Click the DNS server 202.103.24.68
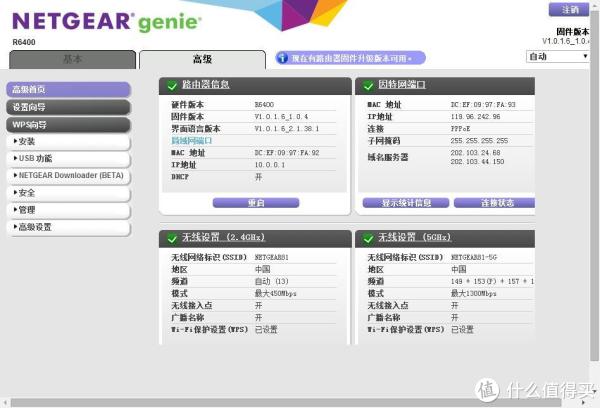The width and height of the screenshot is (600, 408). (x=475, y=153)
